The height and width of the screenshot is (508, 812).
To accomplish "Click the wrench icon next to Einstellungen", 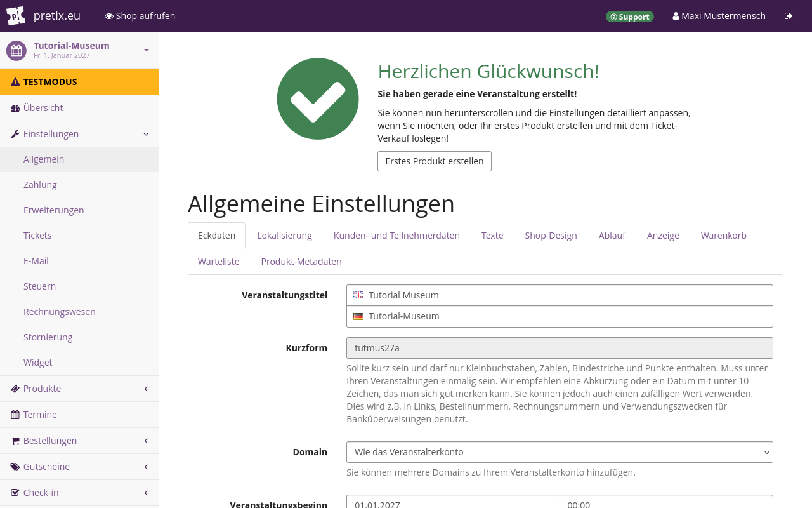I will pyautogui.click(x=15, y=134).
